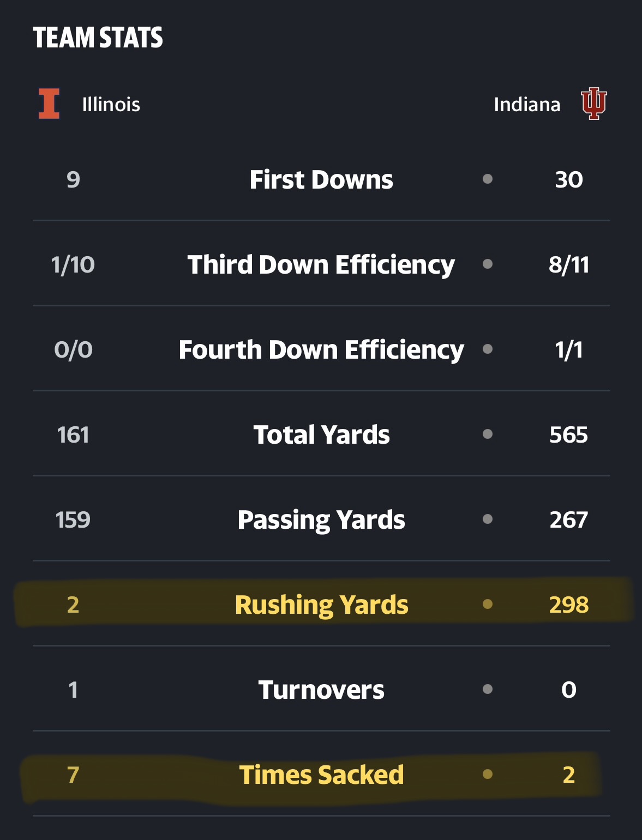Click the dot indicator beside Turnovers
This screenshot has height=840, width=642.
coord(488,689)
